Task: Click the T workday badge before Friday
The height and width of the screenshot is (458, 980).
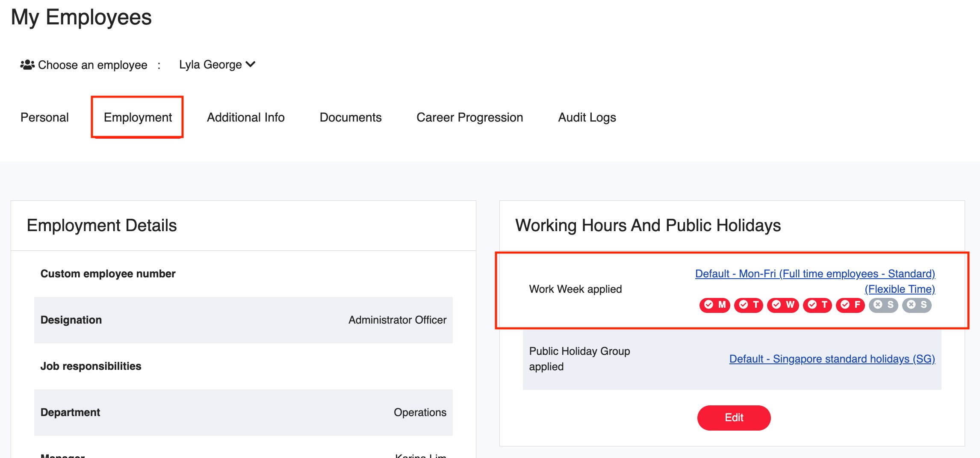Action: (817, 305)
